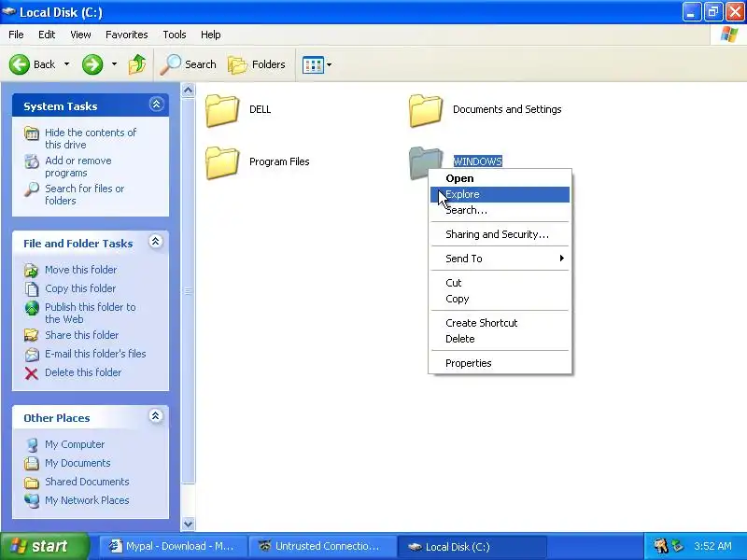Click Search for files or folders link
This screenshot has width=747, height=560.
(x=84, y=194)
